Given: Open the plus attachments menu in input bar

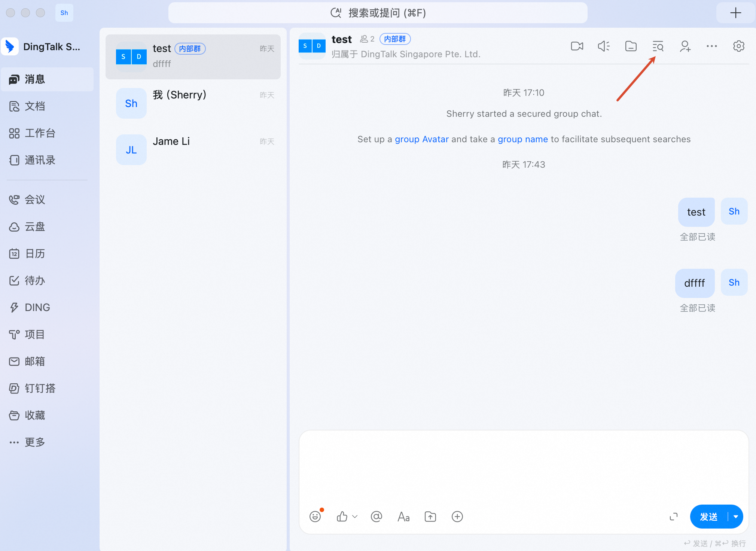Looking at the screenshot, I should click(457, 517).
